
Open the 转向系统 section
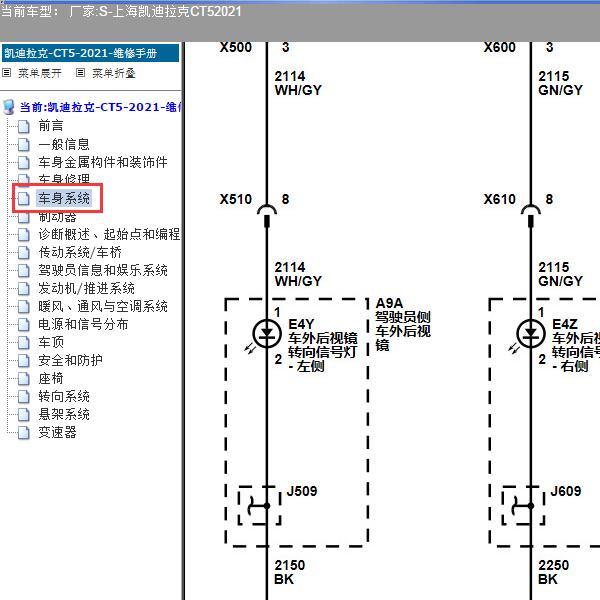pyautogui.click(x=64, y=396)
